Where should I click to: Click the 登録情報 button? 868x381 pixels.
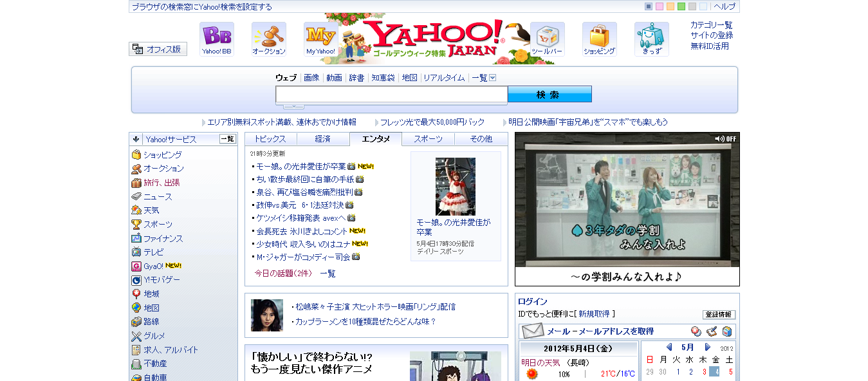click(719, 315)
